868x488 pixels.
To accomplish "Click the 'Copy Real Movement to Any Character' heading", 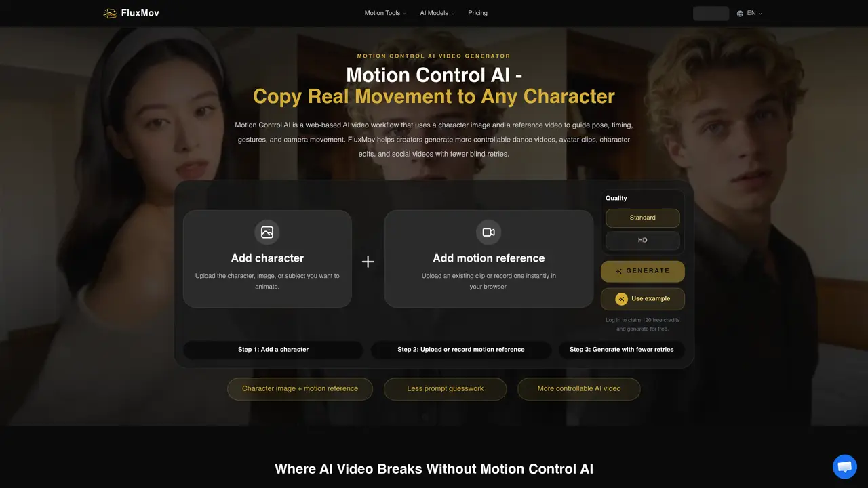I will pyautogui.click(x=434, y=96).
